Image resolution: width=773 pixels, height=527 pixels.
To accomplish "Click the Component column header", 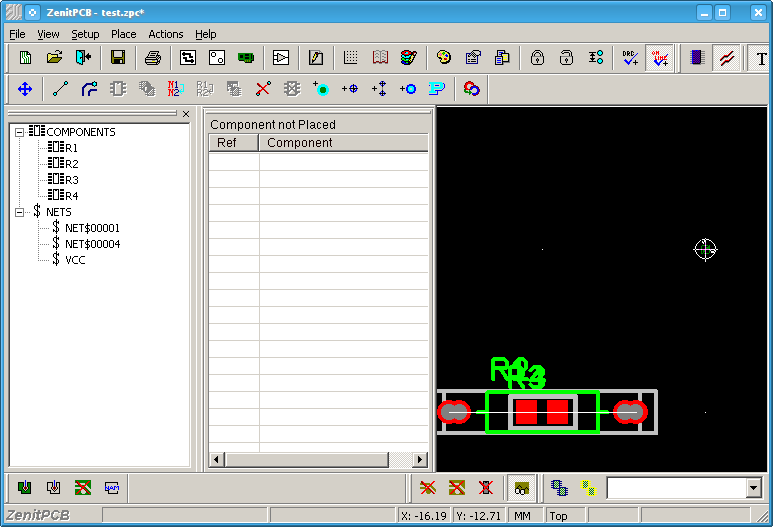I will click(344, 142).
